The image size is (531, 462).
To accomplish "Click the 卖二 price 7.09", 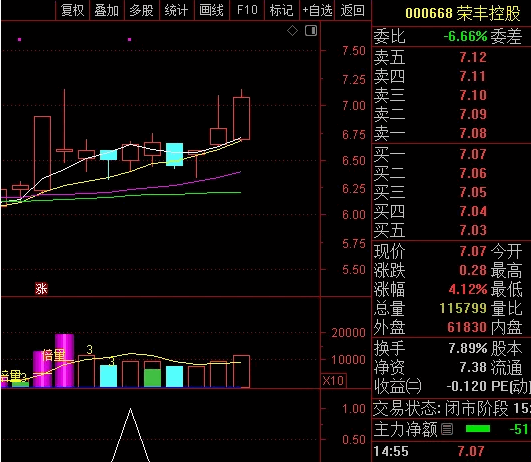I will coord(473,114).
